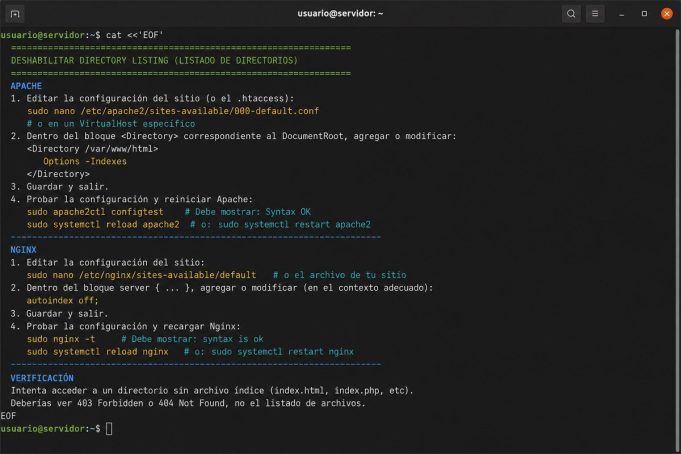681x454 pixels.
Task: Click the closing '</Directory>' line
Action: [58, 174]
